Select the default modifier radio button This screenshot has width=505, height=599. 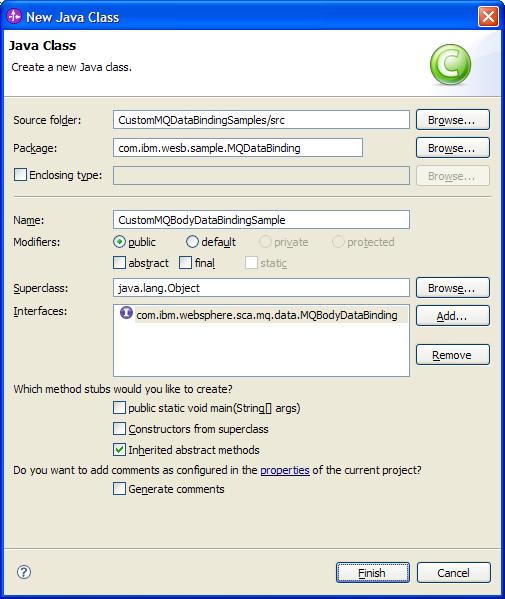(192, 241)
